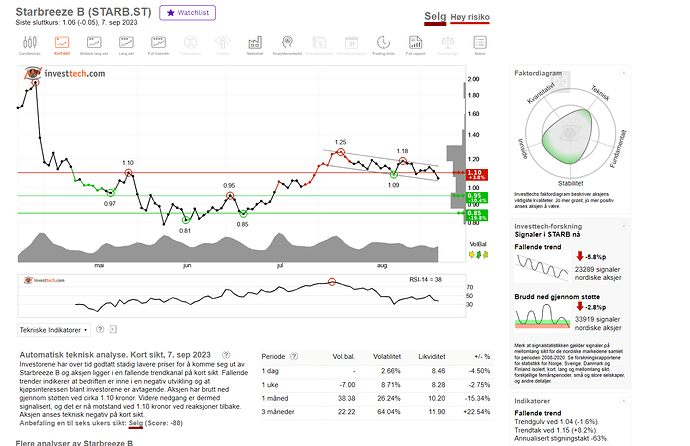The height and width of the screenshot is (446, 690).
Task: Open the Sektor list icon
Action: [480, 45]
